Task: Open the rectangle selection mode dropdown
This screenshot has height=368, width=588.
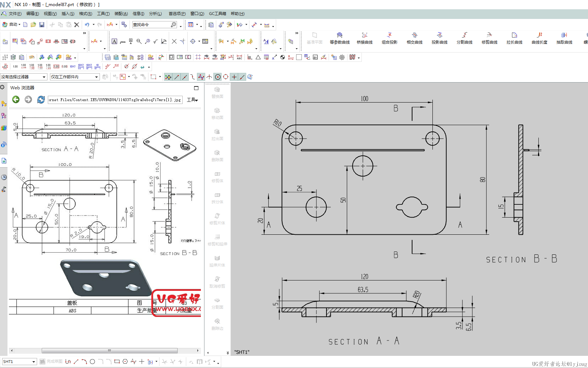Action: click(160, 77)
